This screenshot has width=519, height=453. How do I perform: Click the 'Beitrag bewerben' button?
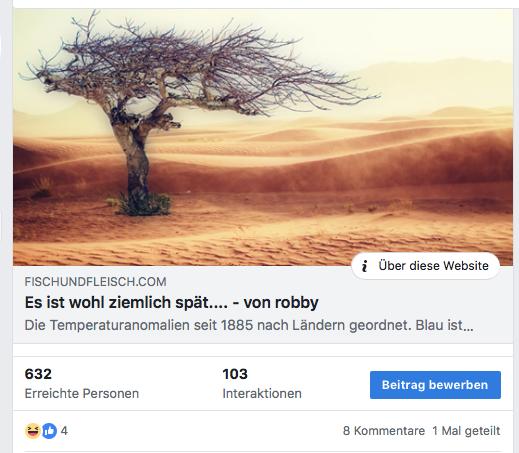pos(435,385)
